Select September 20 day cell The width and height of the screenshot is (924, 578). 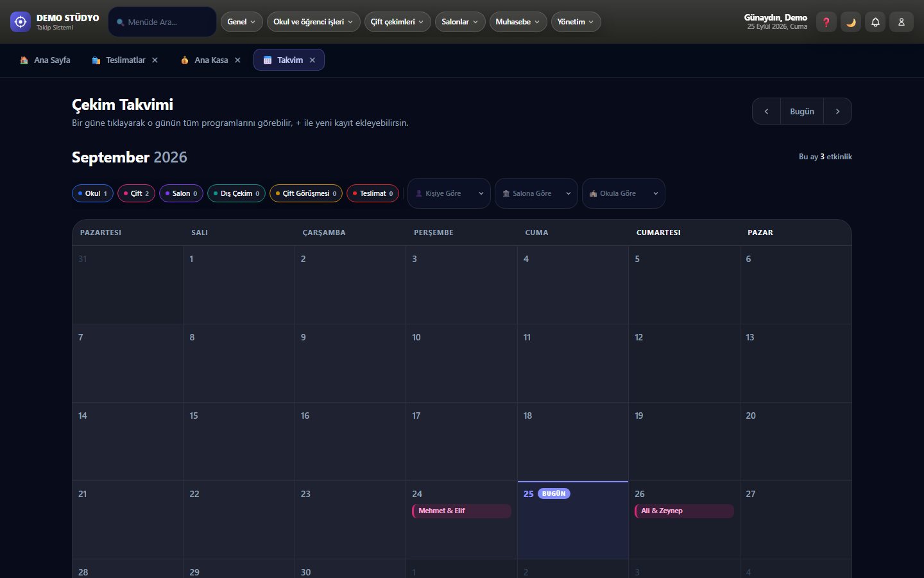tap(796, 442)
